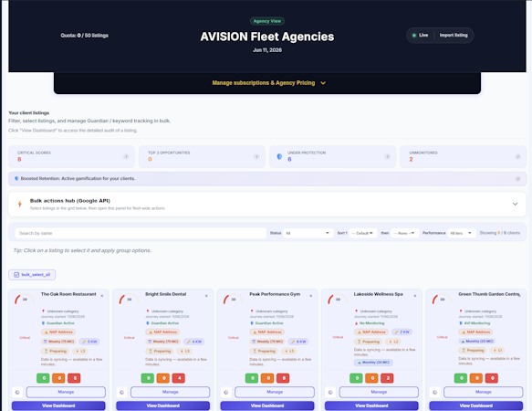Expand Manage subscriptions & Agency Pricing
Viewport: 532px width, 411px height.
tap(267, 83)
